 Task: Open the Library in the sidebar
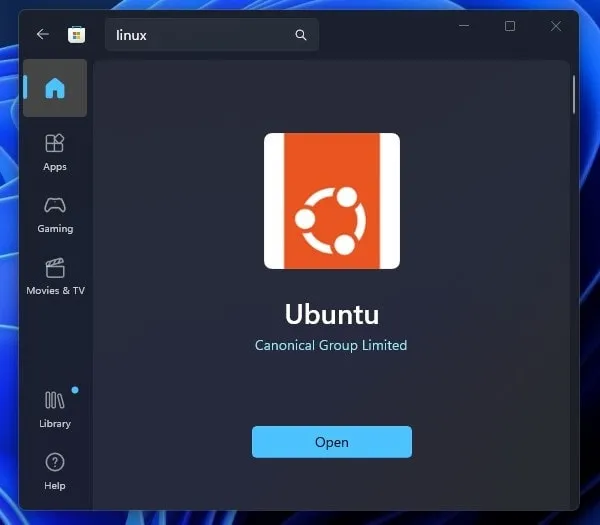click(55, 408)
